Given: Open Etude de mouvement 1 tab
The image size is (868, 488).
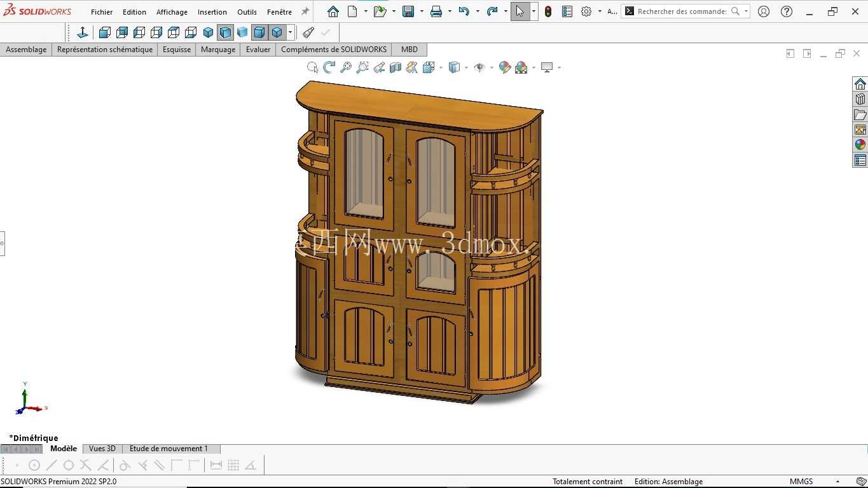Looking at the screenshot, I should tap(169, 449).
